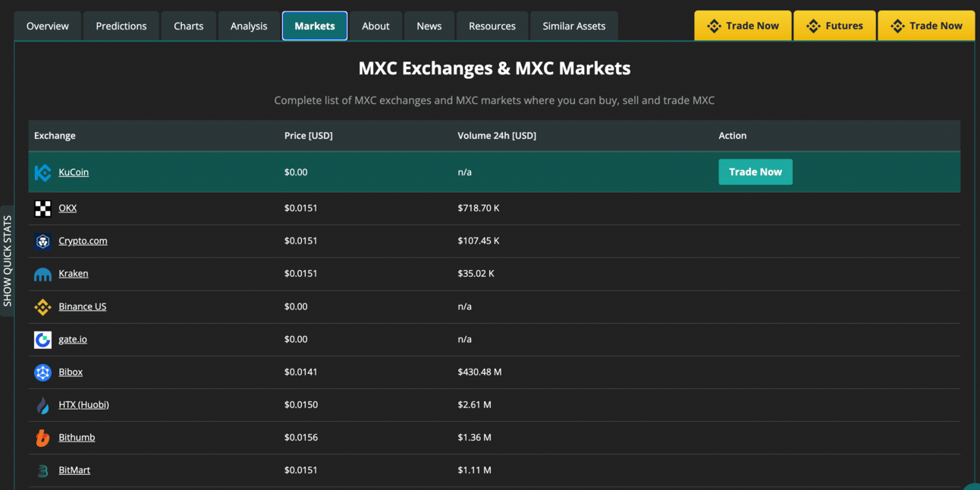Click the BitMart logo icon
Image resolution: width=980 pixels, height=490 pixels.
click(43, 470)
